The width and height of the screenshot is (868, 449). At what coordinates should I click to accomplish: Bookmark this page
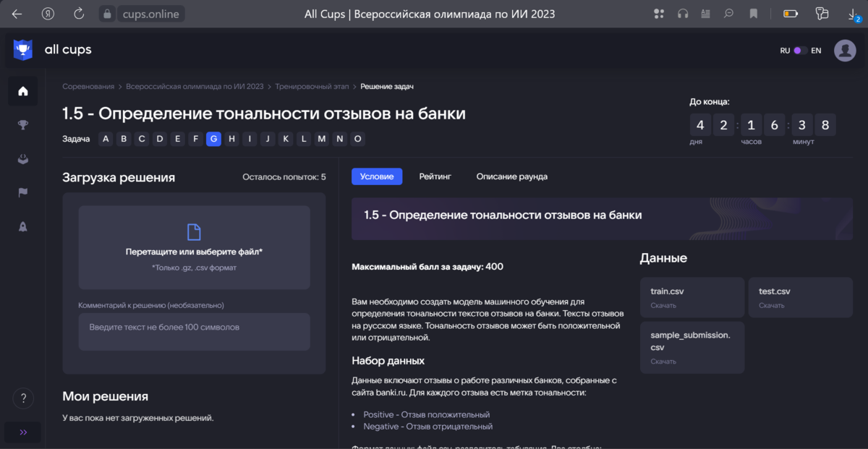click(753, 14)
